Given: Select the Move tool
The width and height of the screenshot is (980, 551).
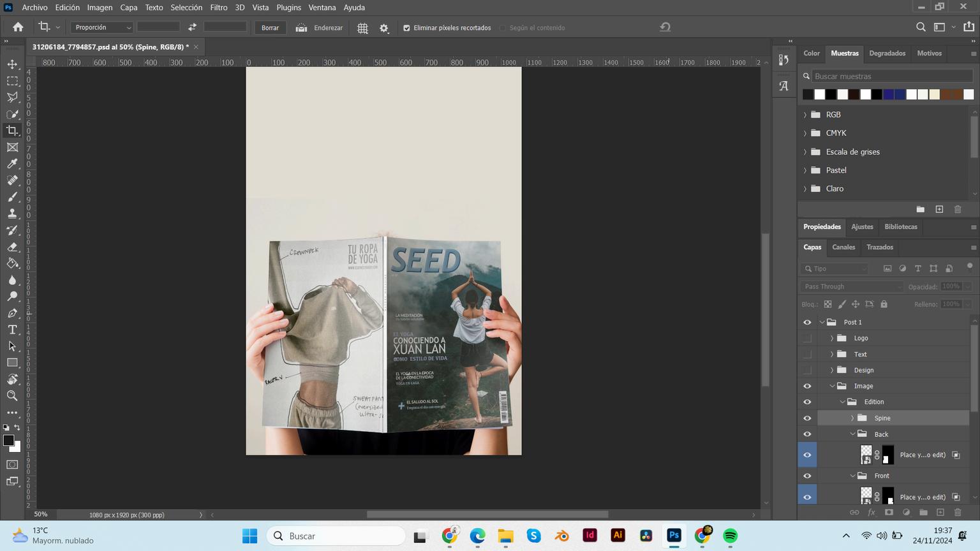Looking at the screenshot, I should pyautogui.click(x=12, y=64).
